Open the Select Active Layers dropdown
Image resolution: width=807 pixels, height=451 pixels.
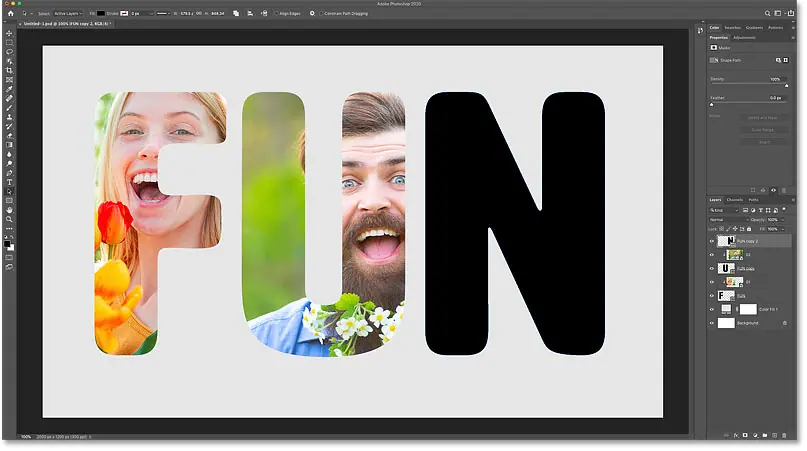pos(68,13)
